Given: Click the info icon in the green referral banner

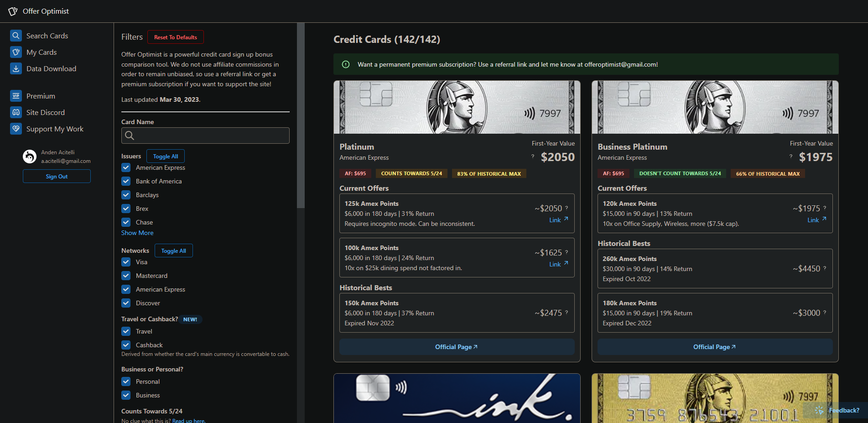Looking at the screenshot, I should click(346, 64).
